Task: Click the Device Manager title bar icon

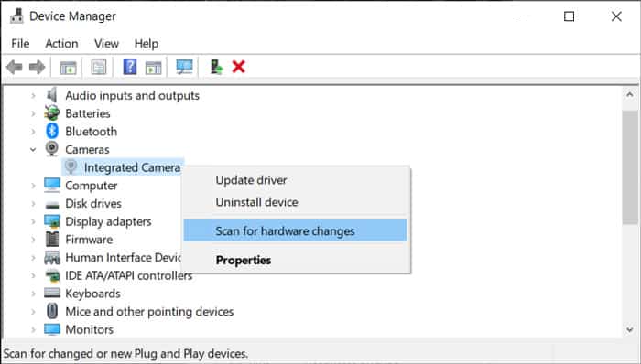Action: tap(16, 16)
